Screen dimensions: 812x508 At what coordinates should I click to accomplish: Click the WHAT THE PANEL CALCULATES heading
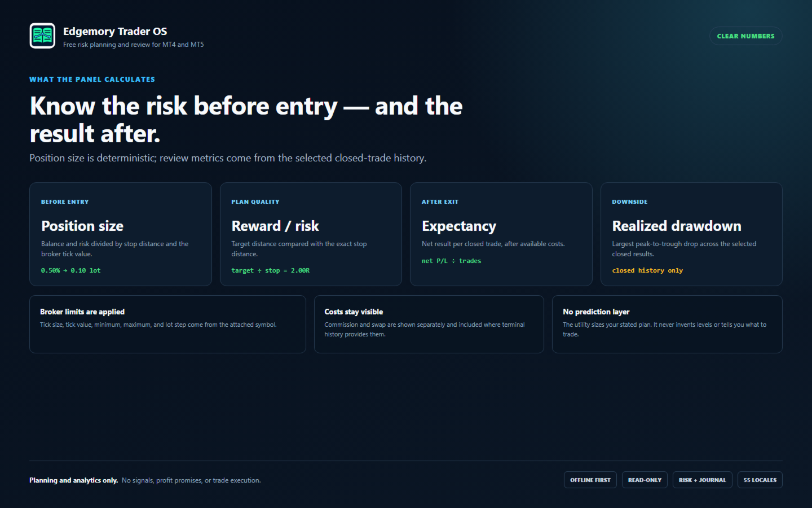pyautogui.click(x=92, y=80)
